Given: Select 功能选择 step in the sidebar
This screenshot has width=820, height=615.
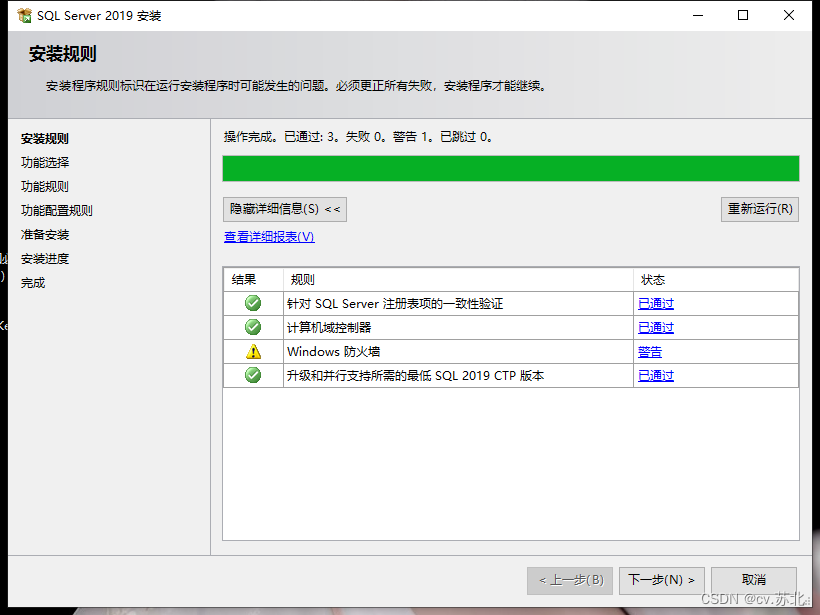Looking at the screenshot, I should coord(45,163).
